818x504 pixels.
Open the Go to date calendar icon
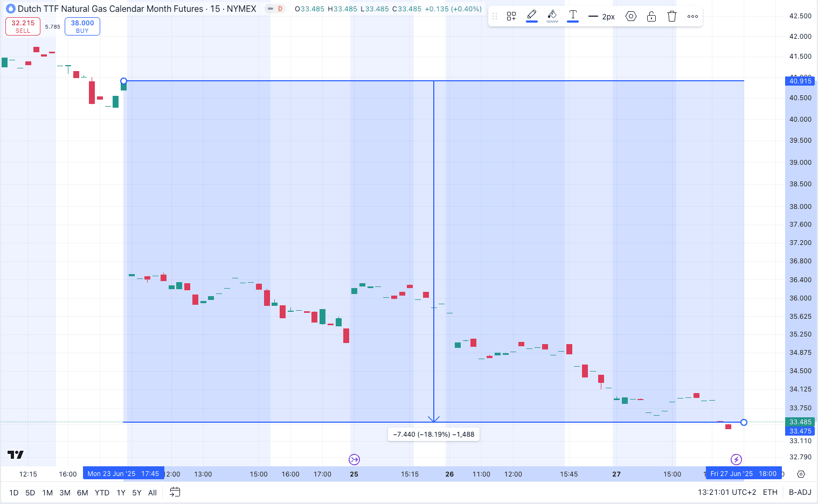[x=175, y=492]
